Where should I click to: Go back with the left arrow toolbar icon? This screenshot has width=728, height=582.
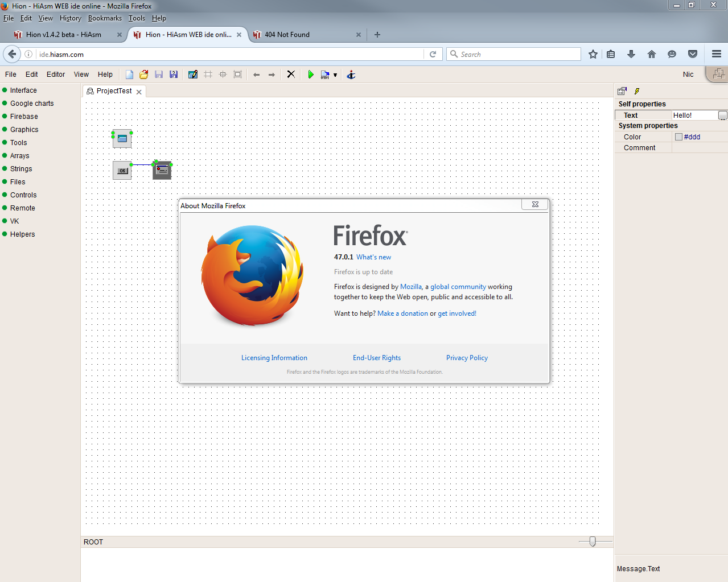coord(257,75)
